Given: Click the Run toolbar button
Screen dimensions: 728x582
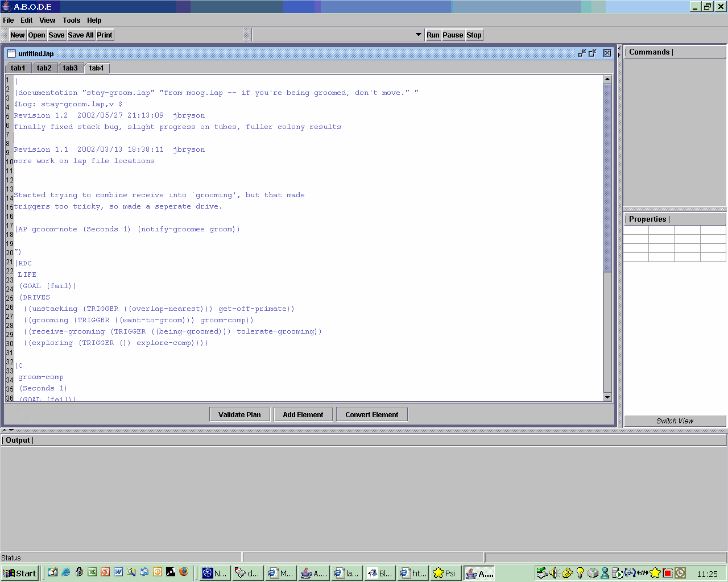Looking at the screenshot, I should tap(433, 35).
